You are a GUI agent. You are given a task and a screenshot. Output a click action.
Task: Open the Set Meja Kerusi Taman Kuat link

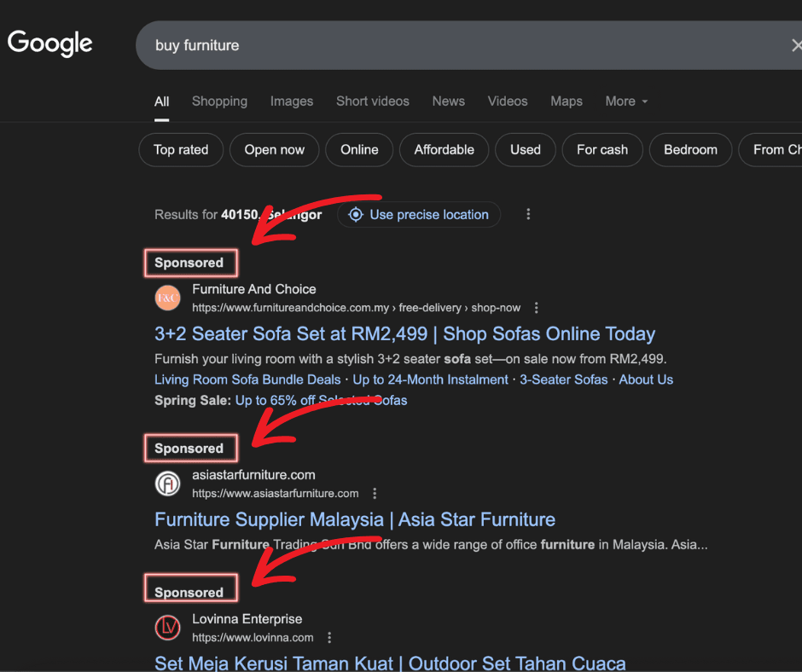(390, 663)
